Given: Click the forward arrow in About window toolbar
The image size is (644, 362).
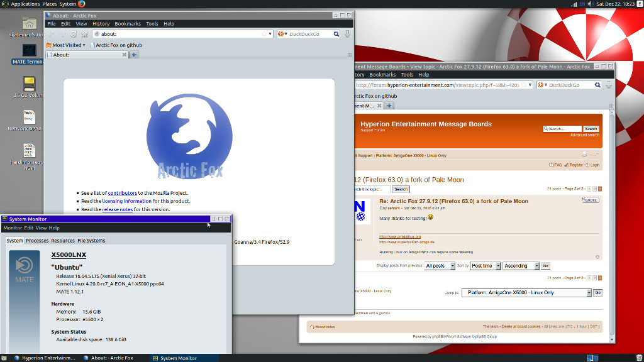Looking at the screenshot, I should pyautogui.click(x=62, y=34).
